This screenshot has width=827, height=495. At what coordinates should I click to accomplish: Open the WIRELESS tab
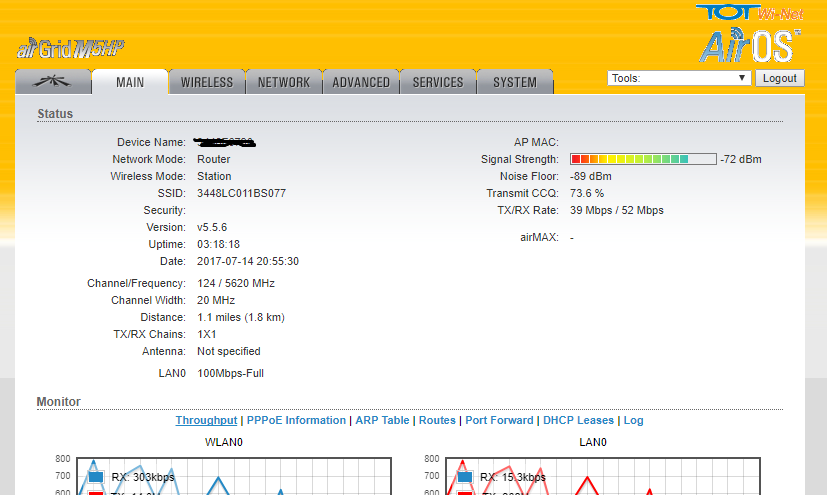(x=206, y=83)
